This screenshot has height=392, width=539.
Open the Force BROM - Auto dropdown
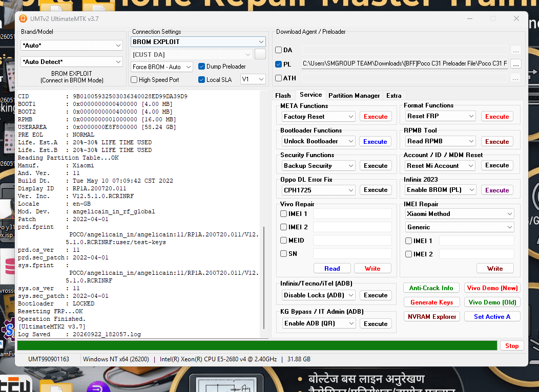[x=161, y=67]
